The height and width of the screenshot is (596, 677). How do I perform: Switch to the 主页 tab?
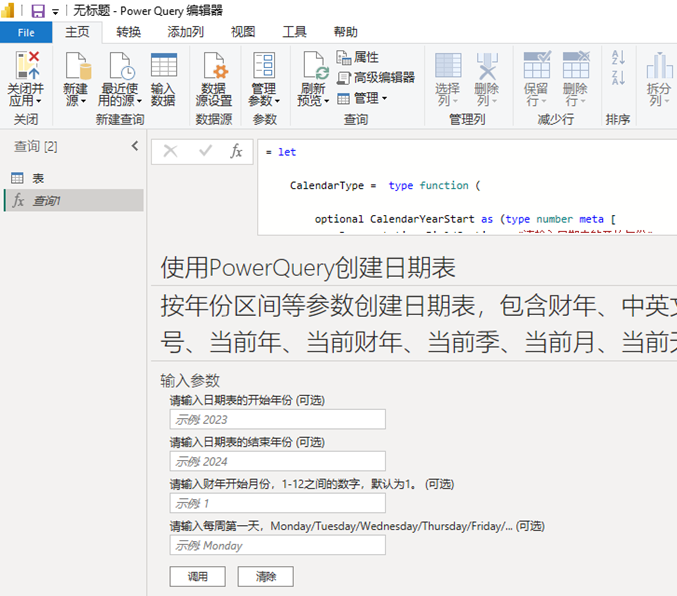point(77,32)
